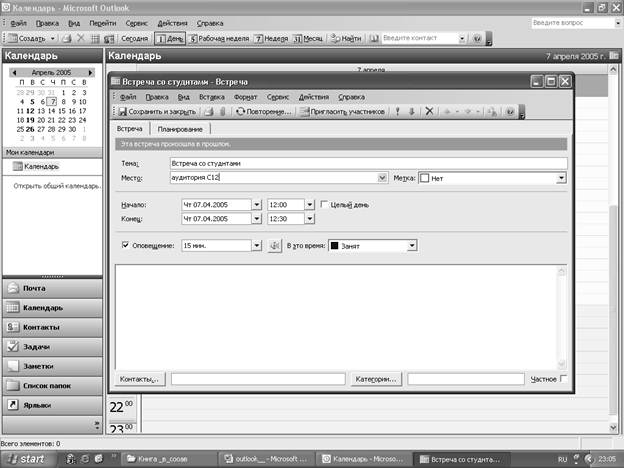The width and height of the screenshot is (624, 468).
Task: Go to Today in calendar toolbar
Action: [135, 38]
